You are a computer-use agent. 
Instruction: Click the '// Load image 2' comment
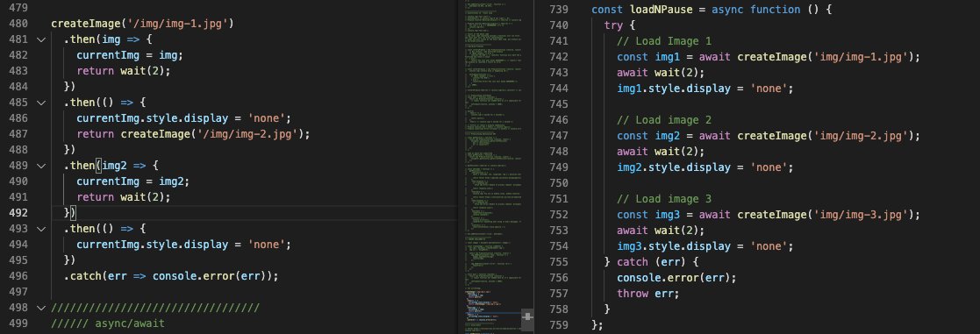pyautogui.click(x=664, y=120)
